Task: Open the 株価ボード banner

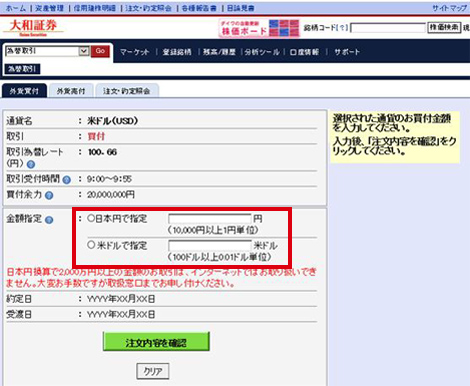Action: 259,28
